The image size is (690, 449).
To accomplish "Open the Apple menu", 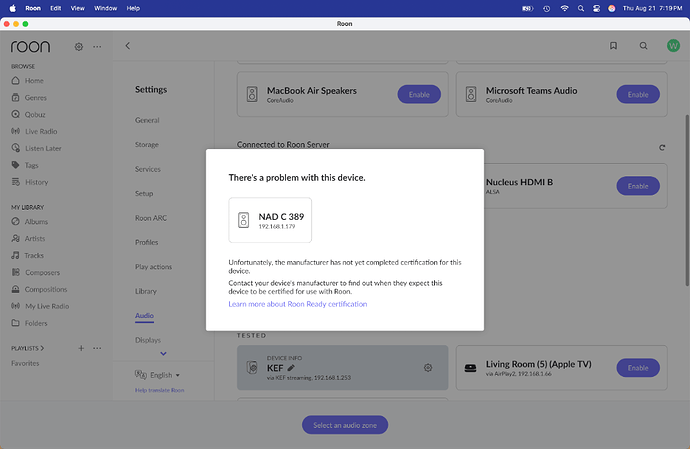I will point(13,8).
